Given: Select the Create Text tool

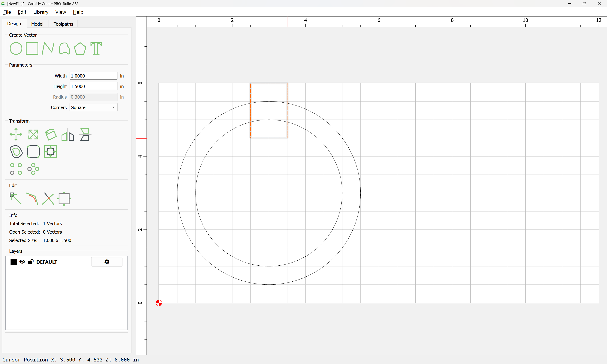Looking at the screenshot, I should pos(96,48).
